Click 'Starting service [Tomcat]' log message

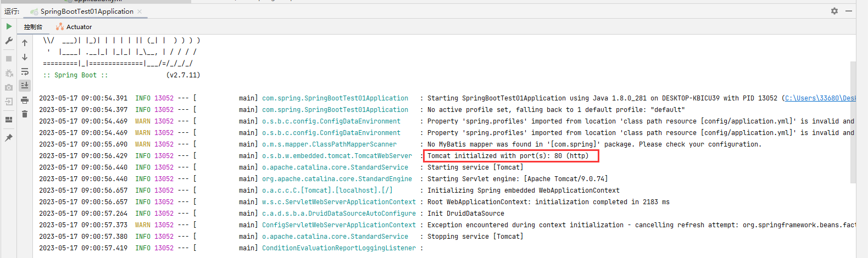(x=475, y=167)
